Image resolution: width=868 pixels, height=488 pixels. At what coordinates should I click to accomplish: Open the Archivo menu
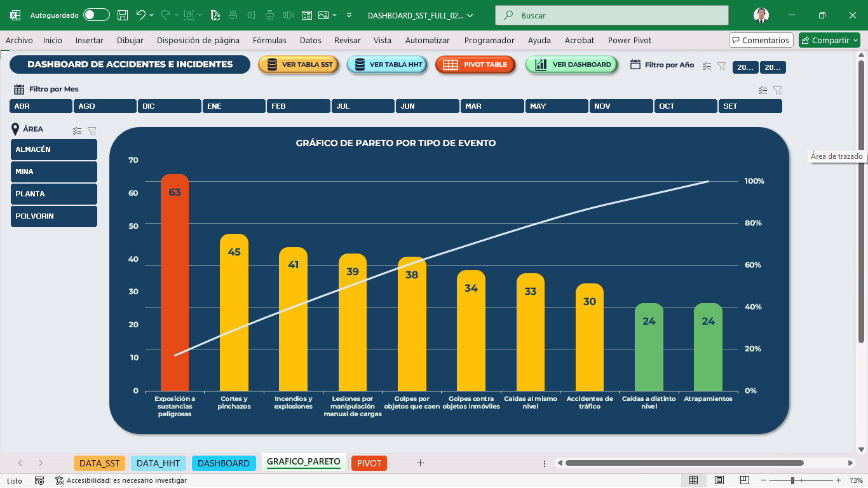coord(19,40)
